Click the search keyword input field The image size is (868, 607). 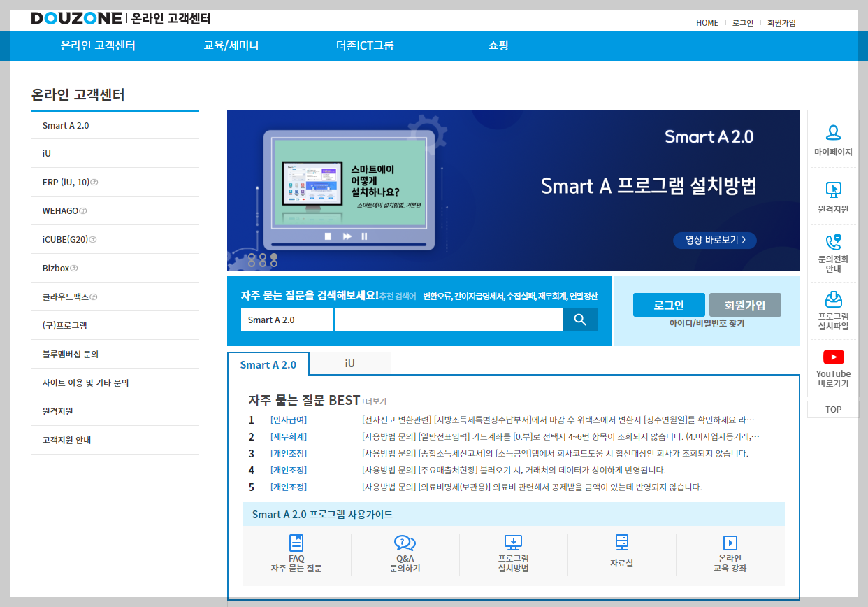click(x=449, y=320)
